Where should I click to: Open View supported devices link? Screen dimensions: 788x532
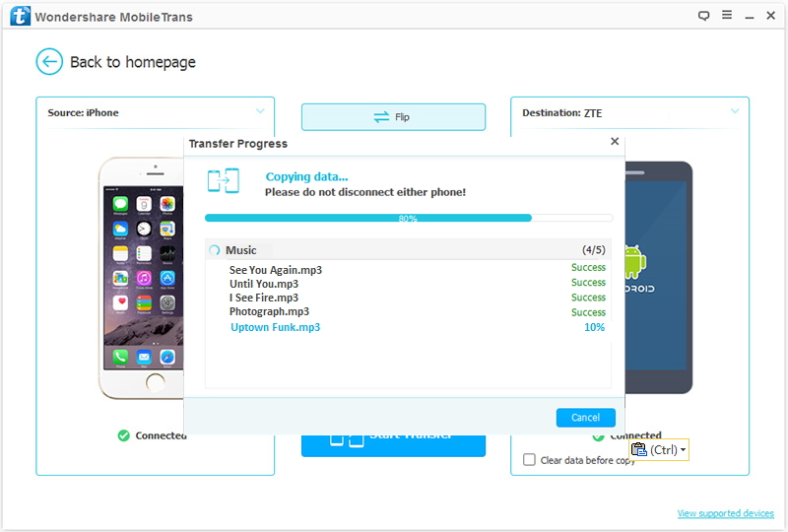726,513
